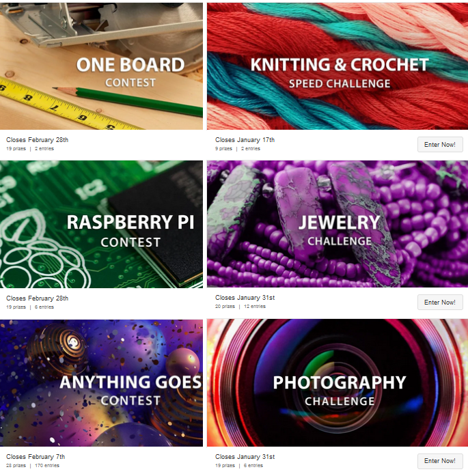Click Enter Now for Photography Challenge
Viewport: 468px width, 476px height.
coord(440,461)
